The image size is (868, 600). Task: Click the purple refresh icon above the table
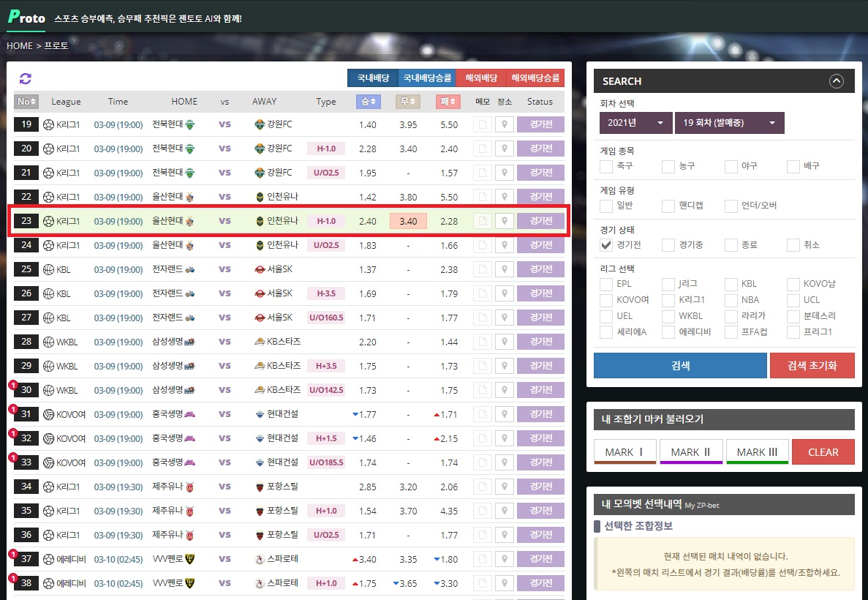(x=26, y=79)
